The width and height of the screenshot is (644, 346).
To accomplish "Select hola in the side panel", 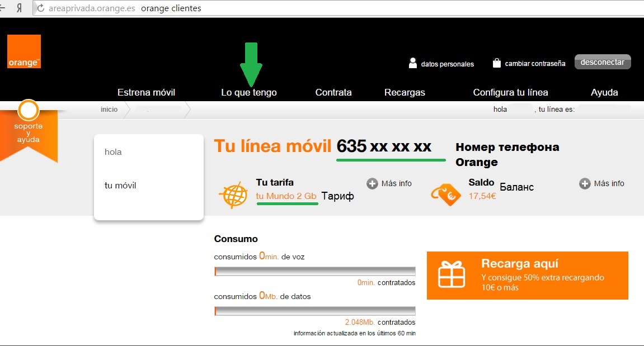I will (x=113, y=152).
